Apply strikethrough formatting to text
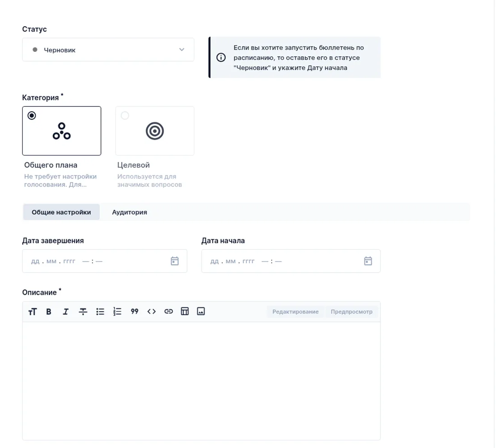This screenshot has height=448, width=496. [83, 312]
